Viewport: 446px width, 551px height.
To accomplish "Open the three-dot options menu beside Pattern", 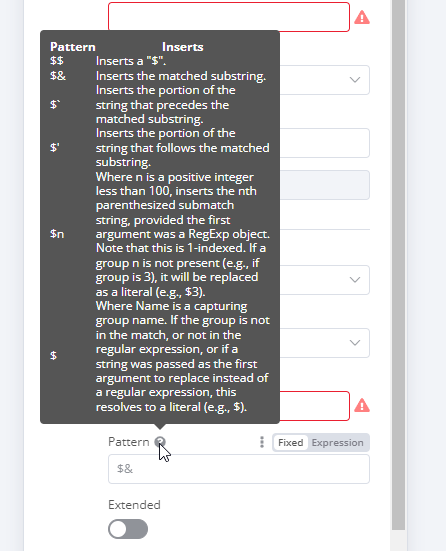I will (262, 442).
